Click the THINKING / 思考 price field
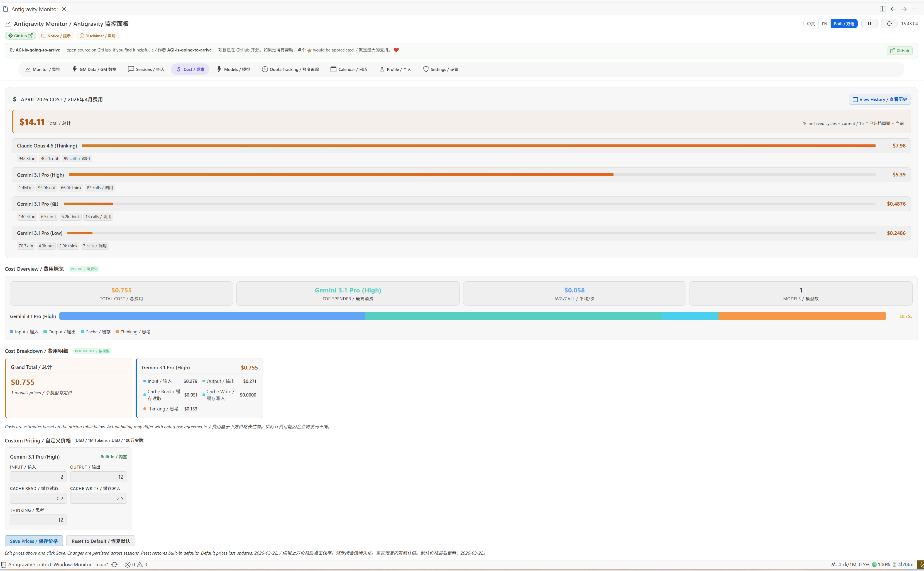Viewport: 924px width, 571px height. click(x=38, y=520)
